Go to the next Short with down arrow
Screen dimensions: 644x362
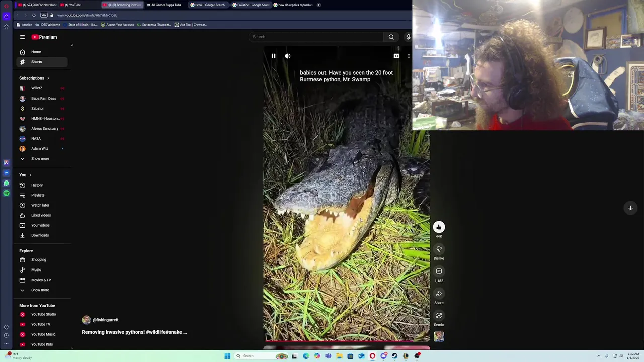pyautogui.click(x=630, y=208)
